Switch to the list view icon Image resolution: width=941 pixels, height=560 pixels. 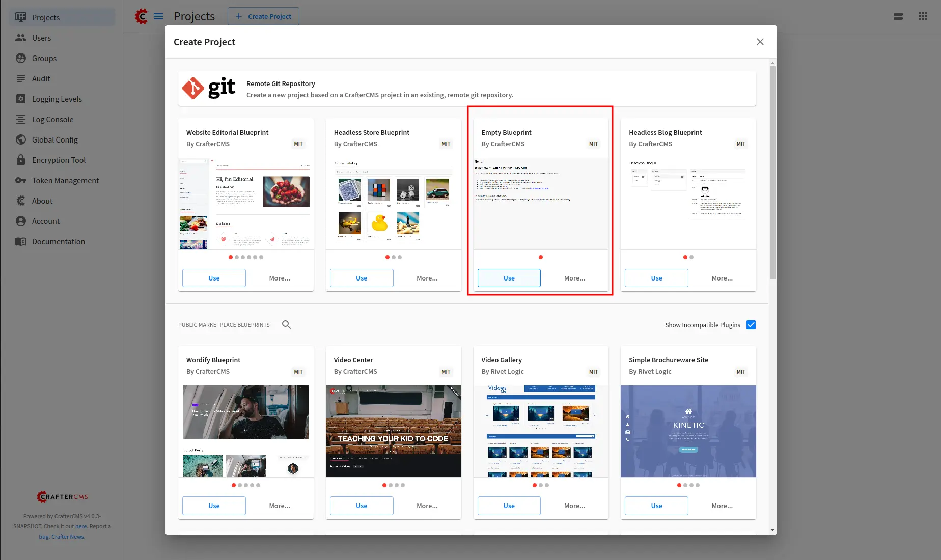click(898, 16)
